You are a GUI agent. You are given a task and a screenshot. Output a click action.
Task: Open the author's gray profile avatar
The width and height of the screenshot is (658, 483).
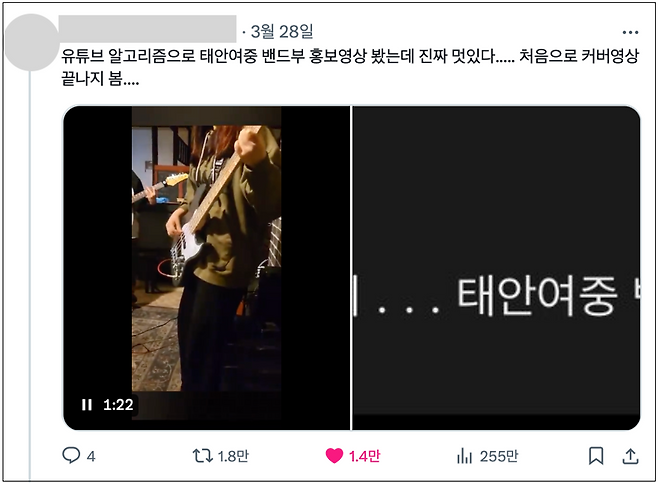pyautogui.click(x=31, y=42)
